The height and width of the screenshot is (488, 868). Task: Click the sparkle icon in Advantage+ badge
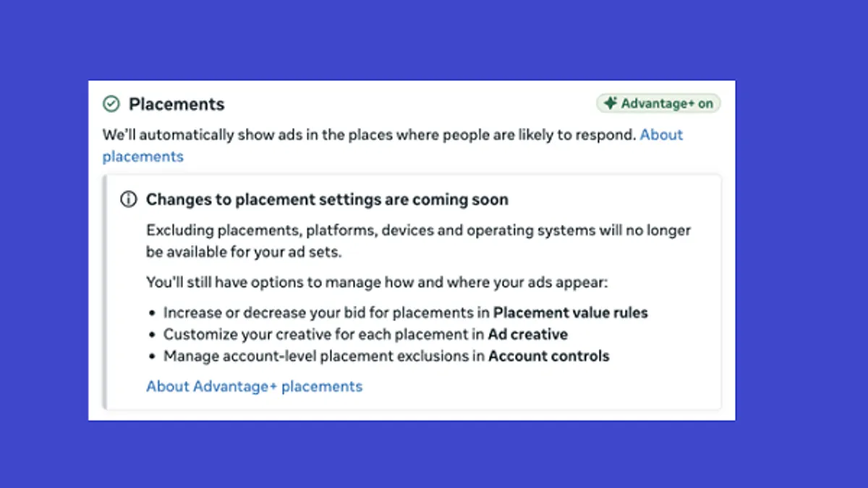[x=610, y=103]
